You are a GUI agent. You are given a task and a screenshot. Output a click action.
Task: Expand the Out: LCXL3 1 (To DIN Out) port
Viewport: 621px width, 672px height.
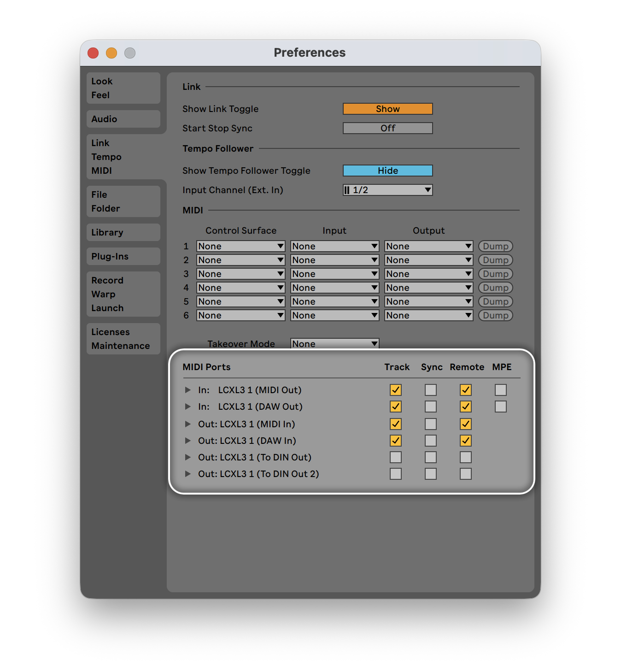coord(187,457)
